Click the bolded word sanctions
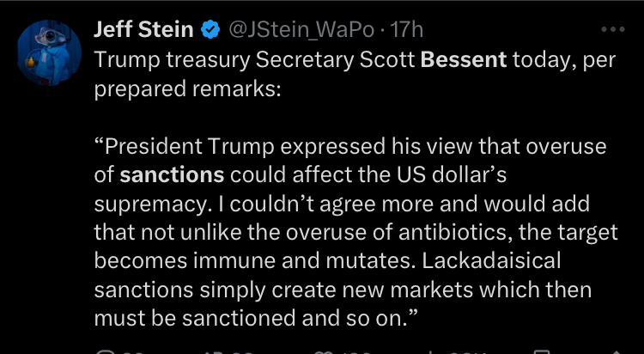The height and width of the screenshot is (354, 644). [172, 175]
